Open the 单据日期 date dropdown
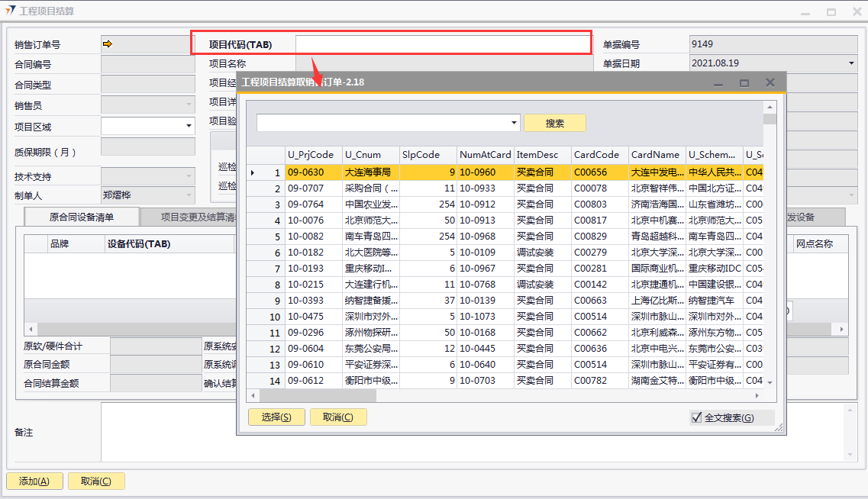 851,63
